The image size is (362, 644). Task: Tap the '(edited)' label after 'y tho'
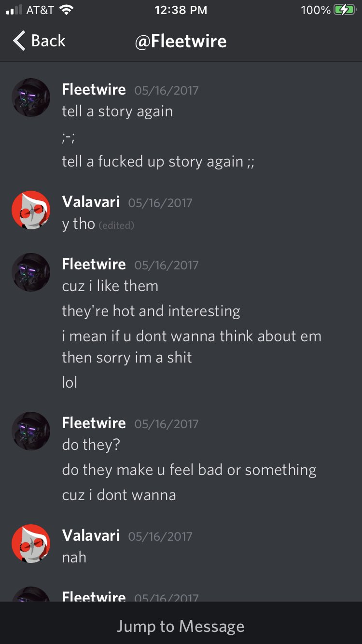(x=116, y=225)
